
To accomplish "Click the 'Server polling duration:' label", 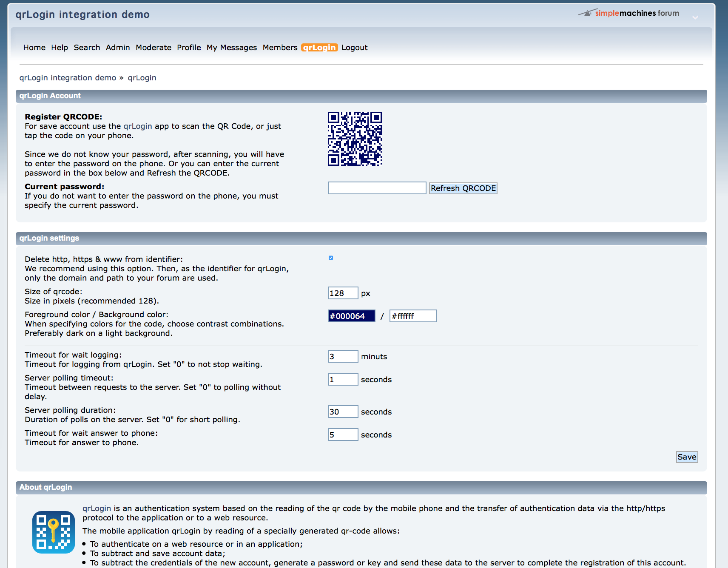I will 70,410.
